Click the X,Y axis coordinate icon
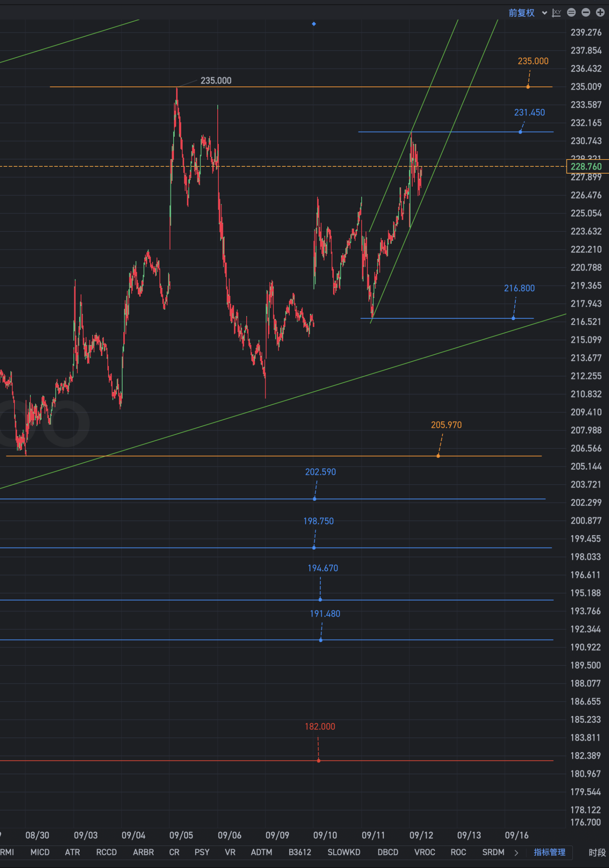Viewport: 609px width, 868px height. pos(556,13)
